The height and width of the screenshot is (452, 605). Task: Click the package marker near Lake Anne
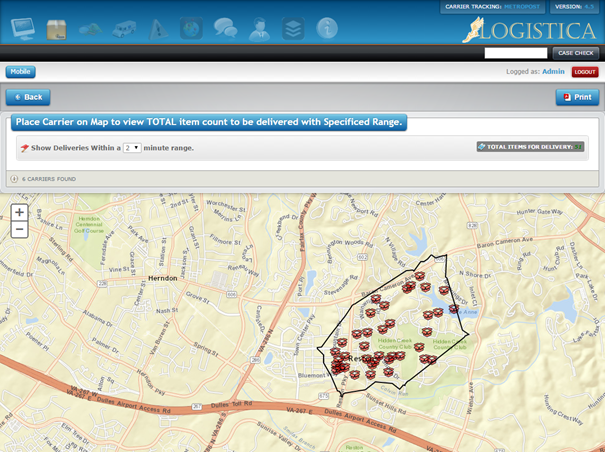coord(454,309)
